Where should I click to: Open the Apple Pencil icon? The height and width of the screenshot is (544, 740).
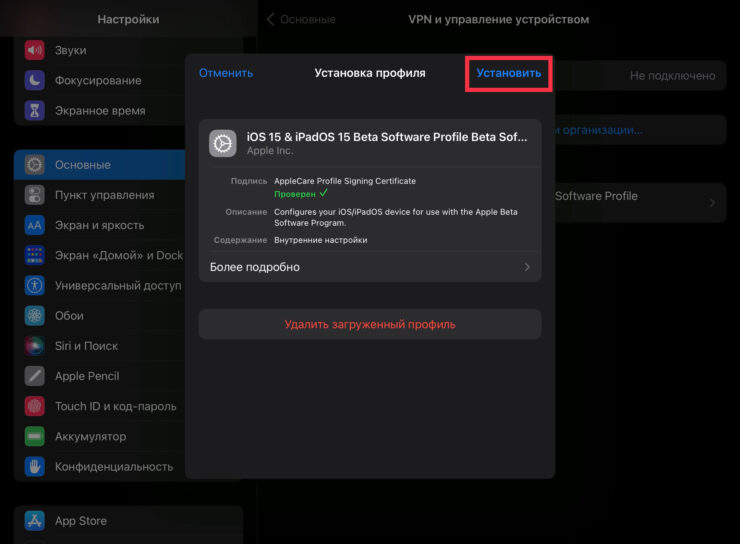click(x=35, y=376)
